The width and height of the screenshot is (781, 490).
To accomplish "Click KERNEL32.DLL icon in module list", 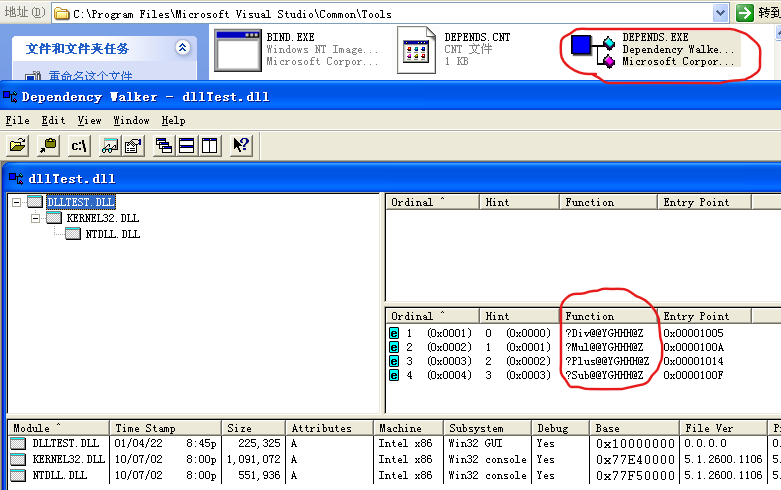I will click(18, 459).
